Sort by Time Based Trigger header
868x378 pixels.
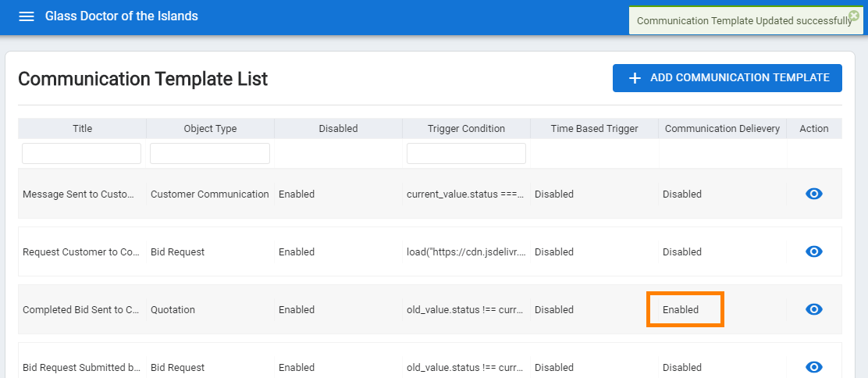pyautogui.click(x=595, y=129)
